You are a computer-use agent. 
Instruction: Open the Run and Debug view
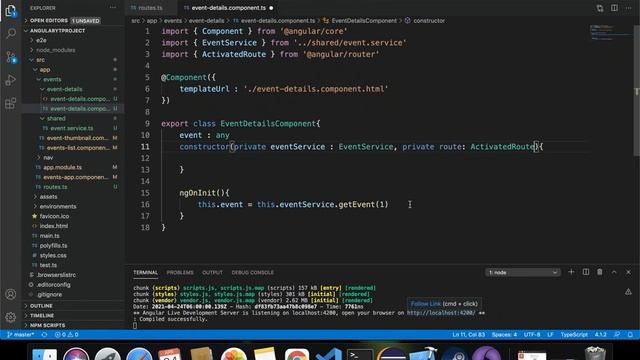pyautogui.click(x=11, y=80)
